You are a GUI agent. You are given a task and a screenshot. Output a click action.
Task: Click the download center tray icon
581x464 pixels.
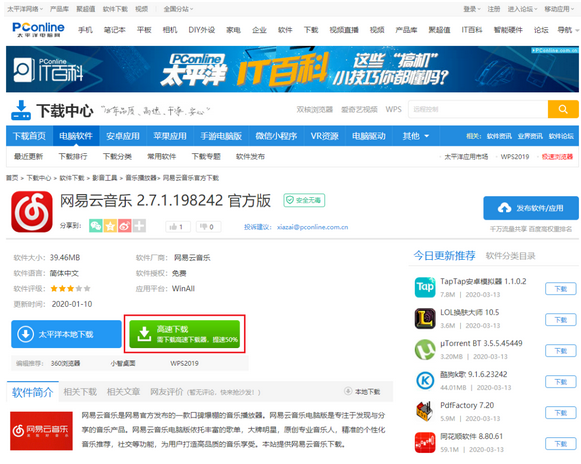pos(21,110)
